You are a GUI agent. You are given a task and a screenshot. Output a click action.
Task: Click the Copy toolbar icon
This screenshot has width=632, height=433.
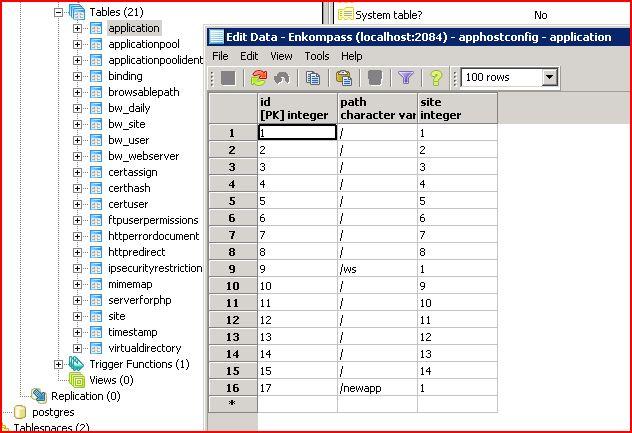[x=312, y=78]
